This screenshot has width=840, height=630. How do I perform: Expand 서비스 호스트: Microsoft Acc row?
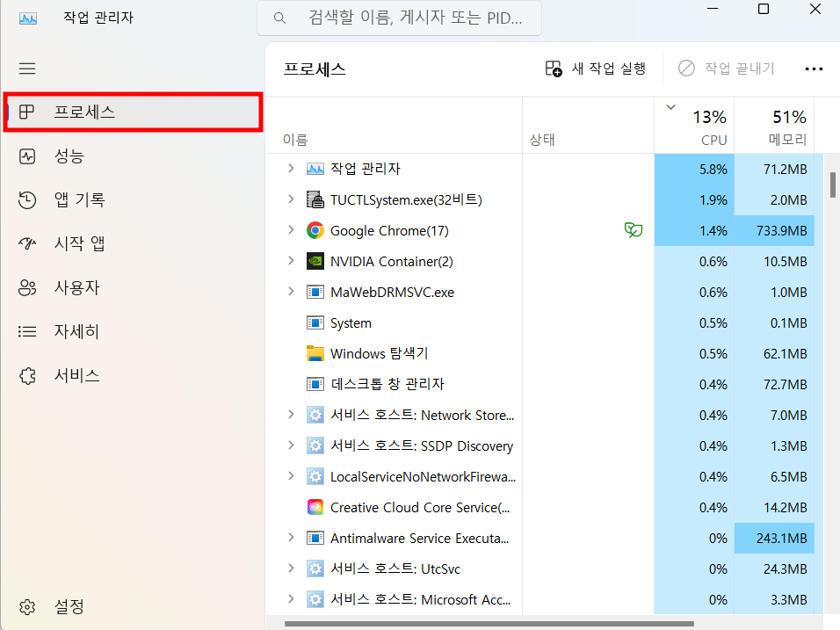click(291, 599)
